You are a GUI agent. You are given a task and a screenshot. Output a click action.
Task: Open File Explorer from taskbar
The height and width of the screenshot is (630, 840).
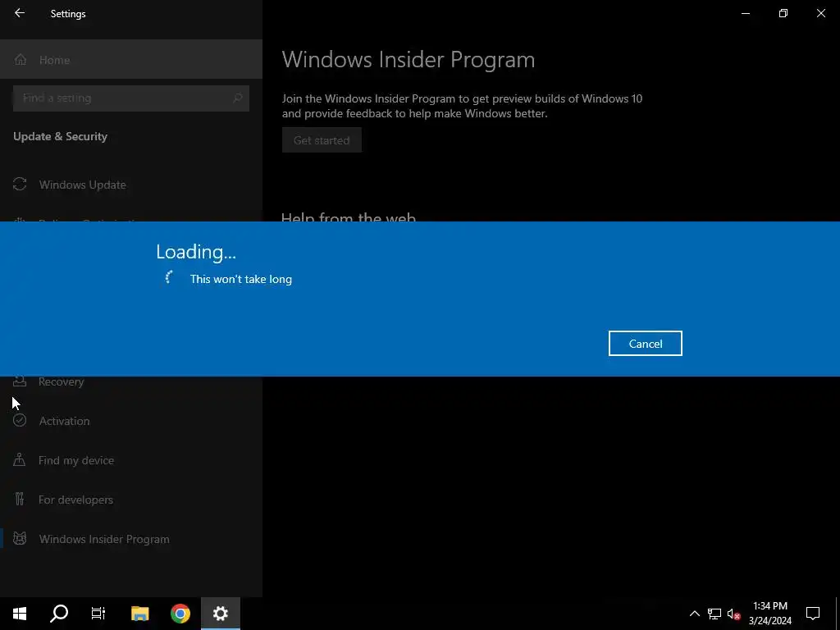139,614
